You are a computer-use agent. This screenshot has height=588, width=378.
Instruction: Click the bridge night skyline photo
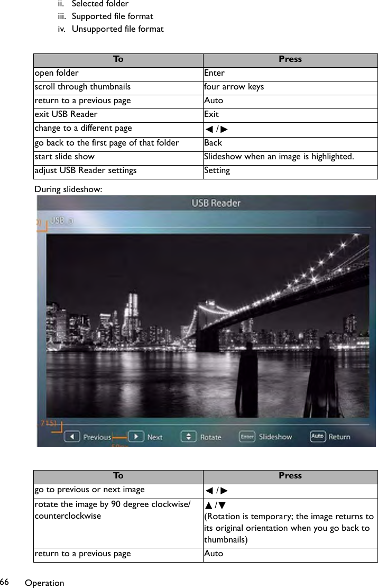click(208, 326)
